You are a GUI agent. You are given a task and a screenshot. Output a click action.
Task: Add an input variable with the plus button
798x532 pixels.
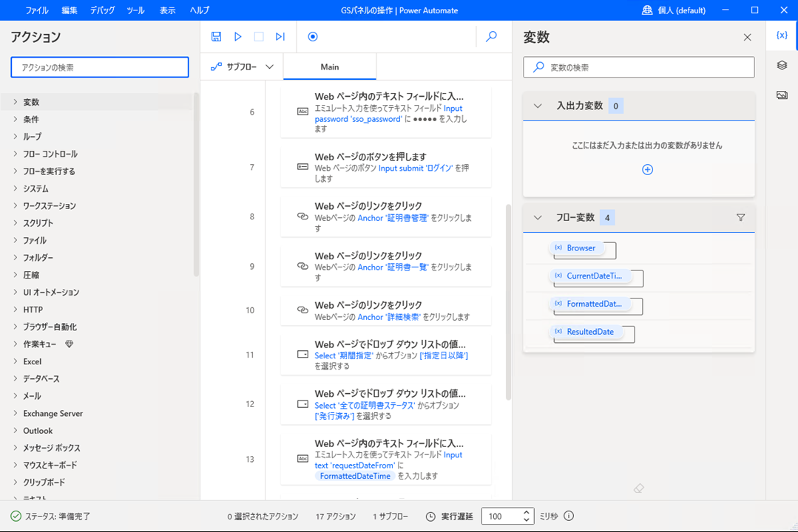point(647,169)
